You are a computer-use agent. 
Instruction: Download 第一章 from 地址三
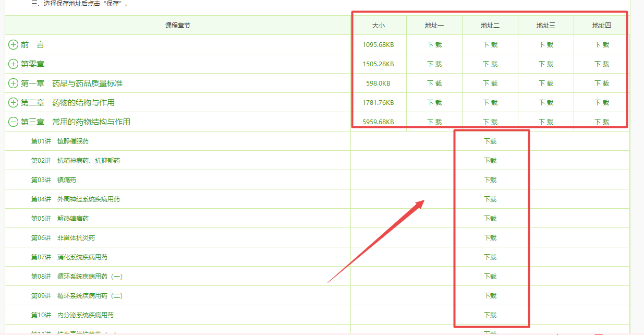point(546,83)
